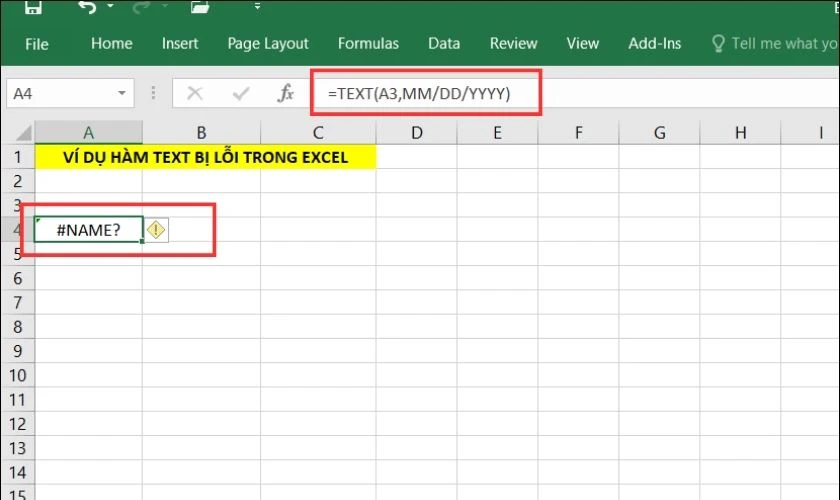Click the Tell me what you want lightbulb box

[x=775, y=43]
